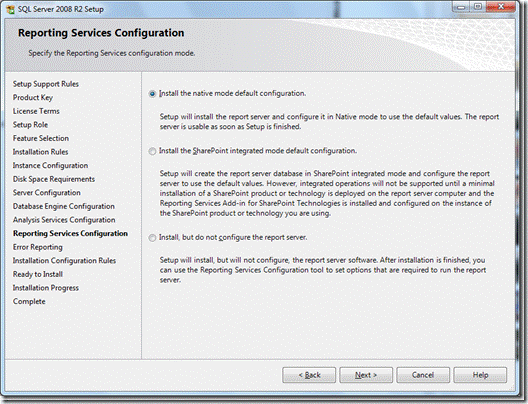Image resolution: width=528 pixels, height=404 pixels.
Task: Click the SQL Server Setup title bar icon
Action: click(10, 9)
